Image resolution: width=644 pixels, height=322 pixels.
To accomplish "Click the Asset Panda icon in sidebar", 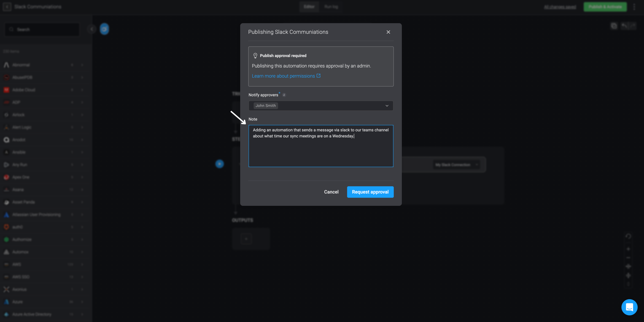I will click(6, 202).
